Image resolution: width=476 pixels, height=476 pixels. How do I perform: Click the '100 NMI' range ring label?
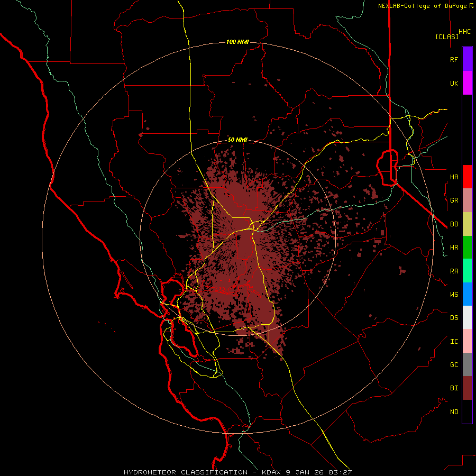237,42
